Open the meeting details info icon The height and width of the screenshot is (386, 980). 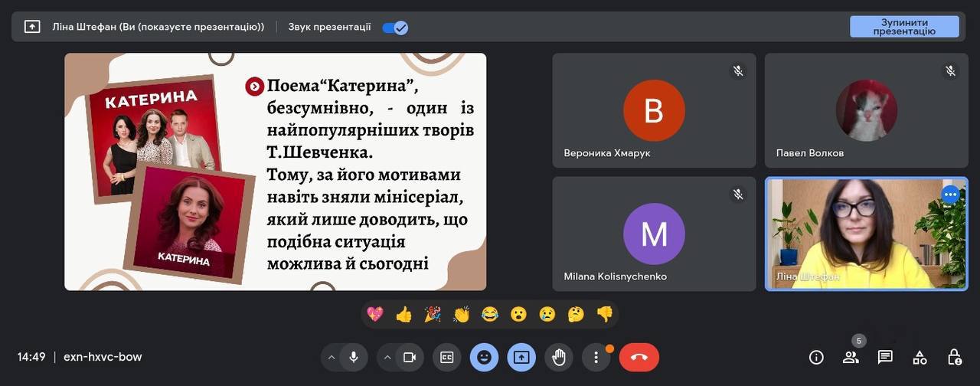(x=816, y=357)
